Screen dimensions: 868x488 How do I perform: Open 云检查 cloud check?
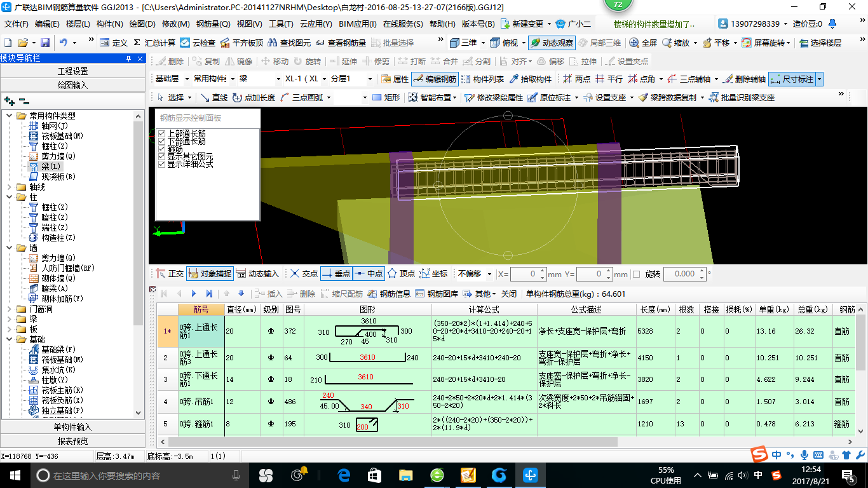198,43
